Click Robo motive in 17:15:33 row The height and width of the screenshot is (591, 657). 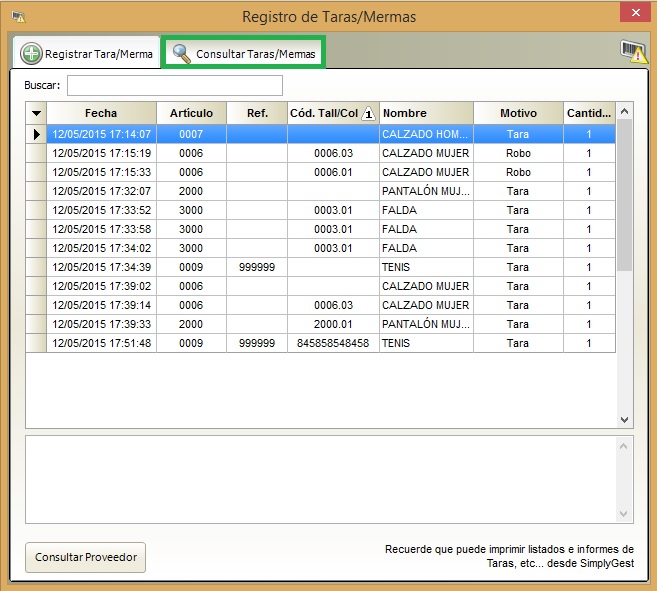(x=518, y=172)
